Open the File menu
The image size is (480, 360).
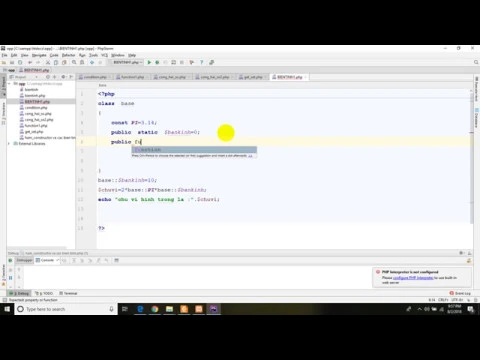pos(4,55)
